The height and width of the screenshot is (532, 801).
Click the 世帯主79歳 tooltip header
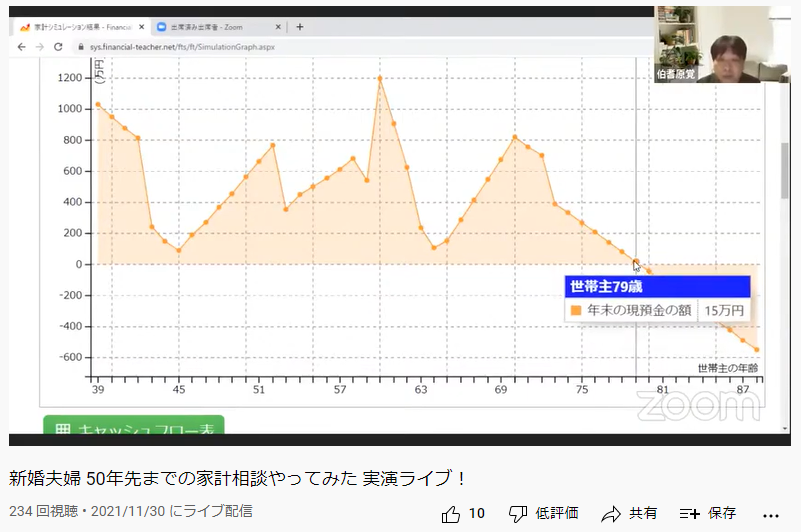click(657, 286)
